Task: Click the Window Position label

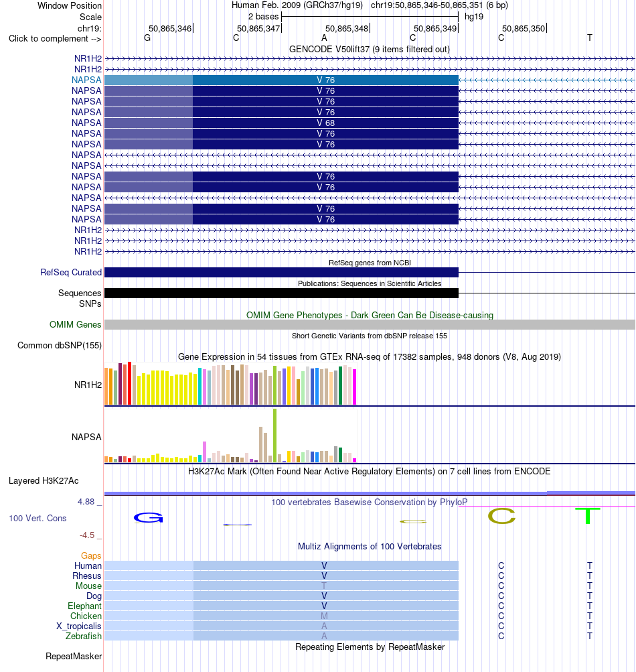Action: pyautogui.click(x=70, y=5)
